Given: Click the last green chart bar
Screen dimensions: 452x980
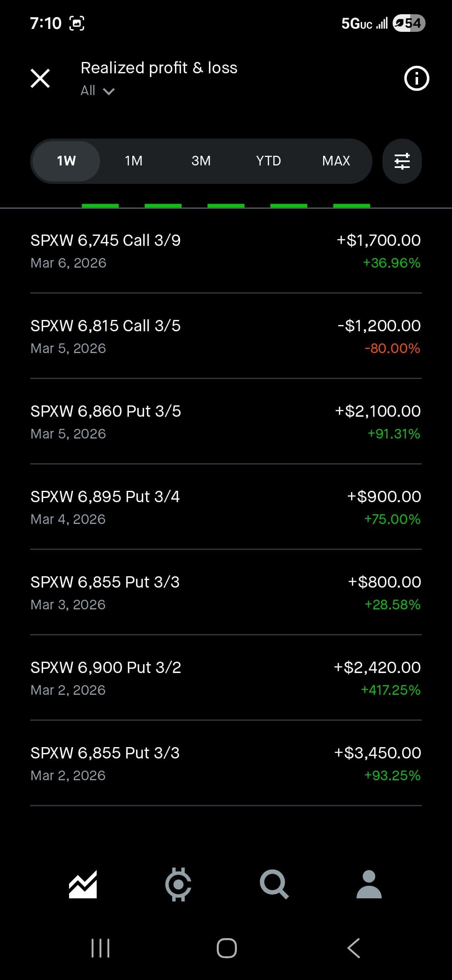Looking at the screenshot, I should click(351, 206).
